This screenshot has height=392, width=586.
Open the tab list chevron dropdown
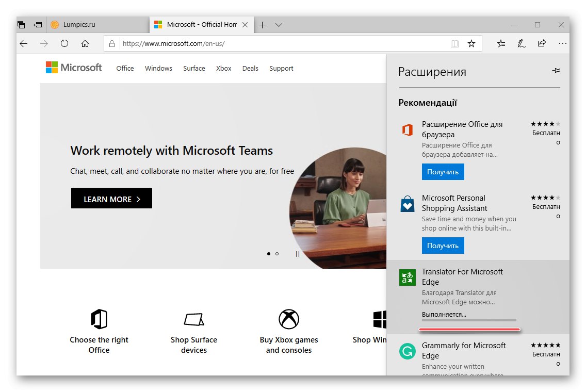coord(279,24)
